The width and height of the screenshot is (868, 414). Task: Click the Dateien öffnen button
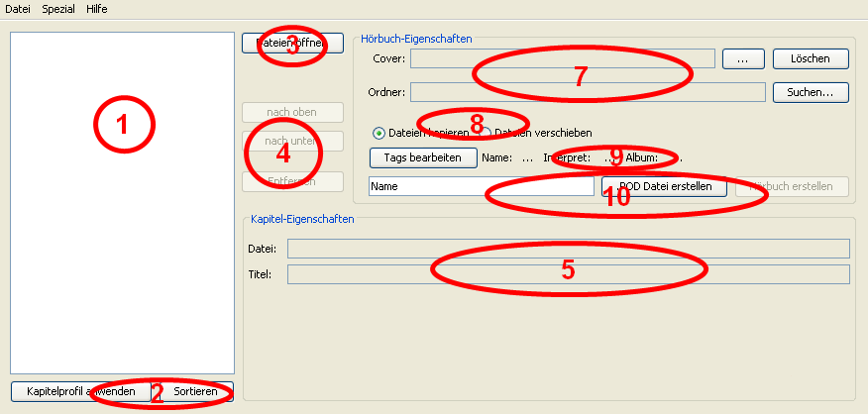(x=292, y=44)
